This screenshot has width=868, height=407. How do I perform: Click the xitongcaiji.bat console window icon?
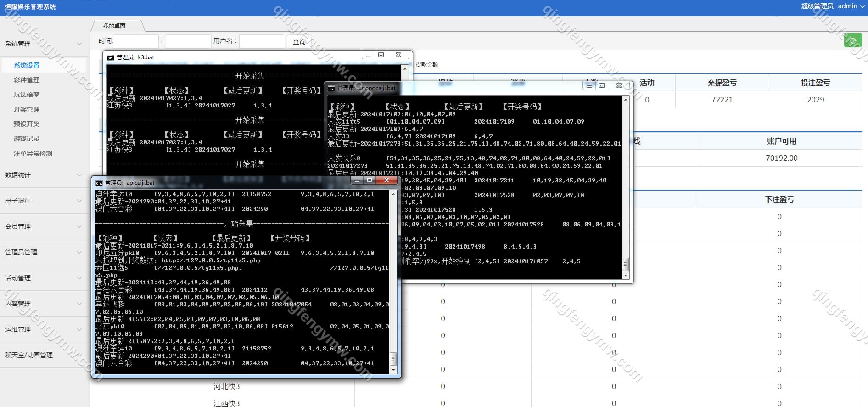(331, 88)
